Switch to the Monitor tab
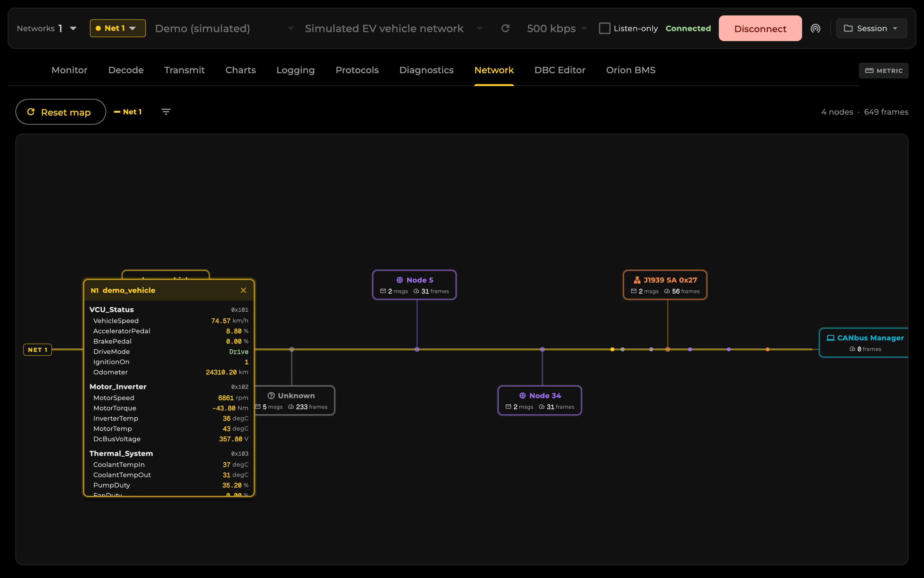The height and width of the screenshot is (578, 924). (x=70, y=70)
